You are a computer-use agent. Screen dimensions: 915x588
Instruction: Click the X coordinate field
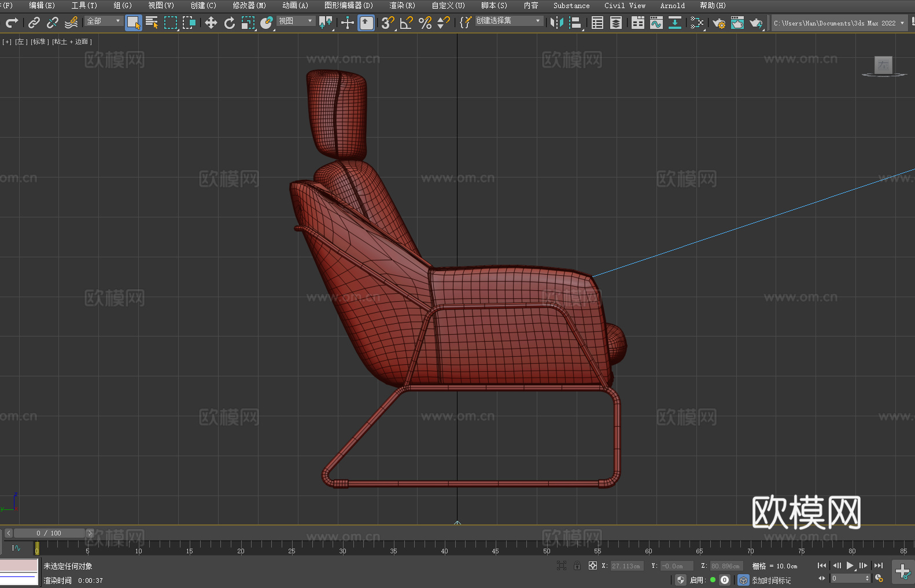coord(627,566)
